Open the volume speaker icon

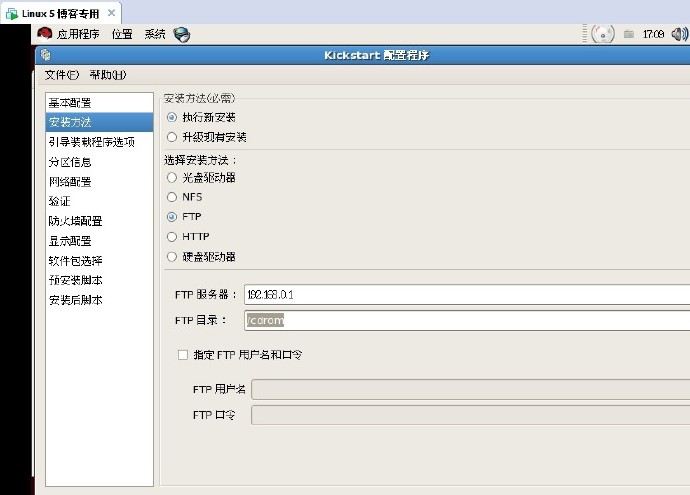[680, 34]
